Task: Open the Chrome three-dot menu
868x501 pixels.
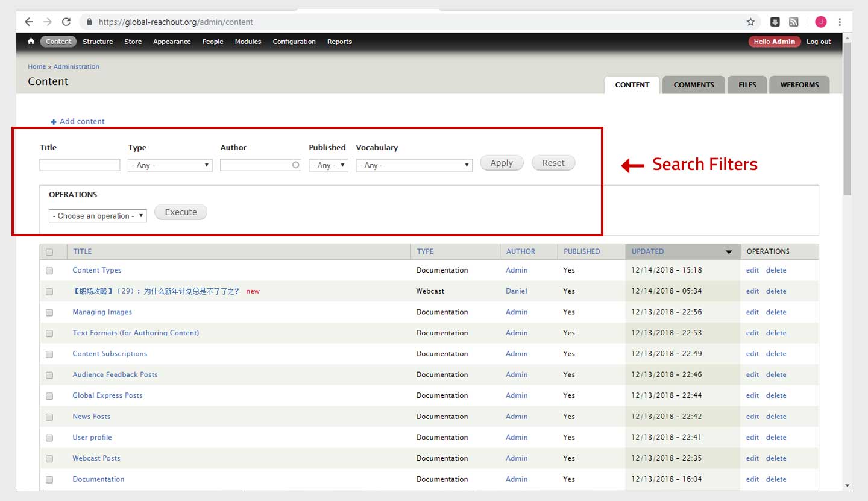Action: 840,22
